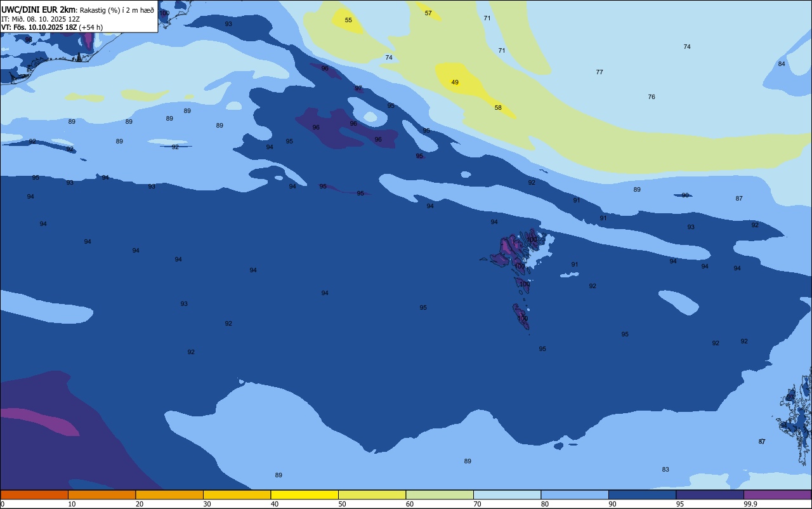The image size is (812, 509).
Task: Select the 10–20 orange legend segment
Action: point(101,494)
